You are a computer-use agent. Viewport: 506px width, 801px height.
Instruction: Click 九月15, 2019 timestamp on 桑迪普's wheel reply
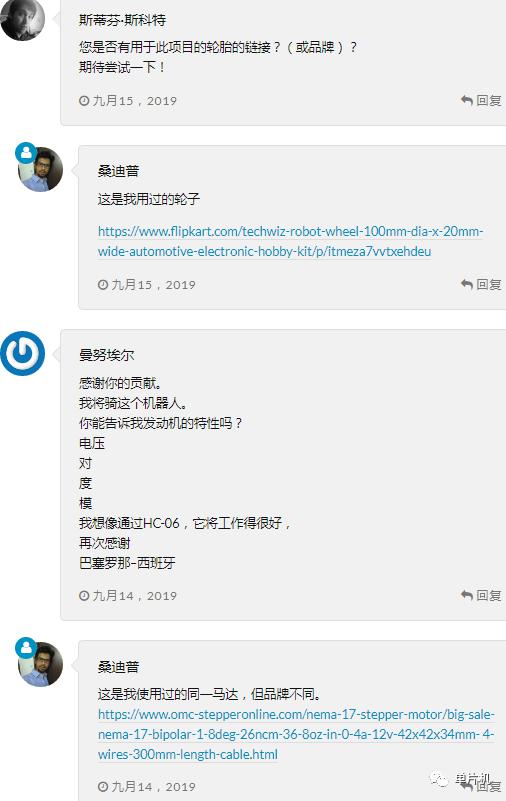coord(153,285)
